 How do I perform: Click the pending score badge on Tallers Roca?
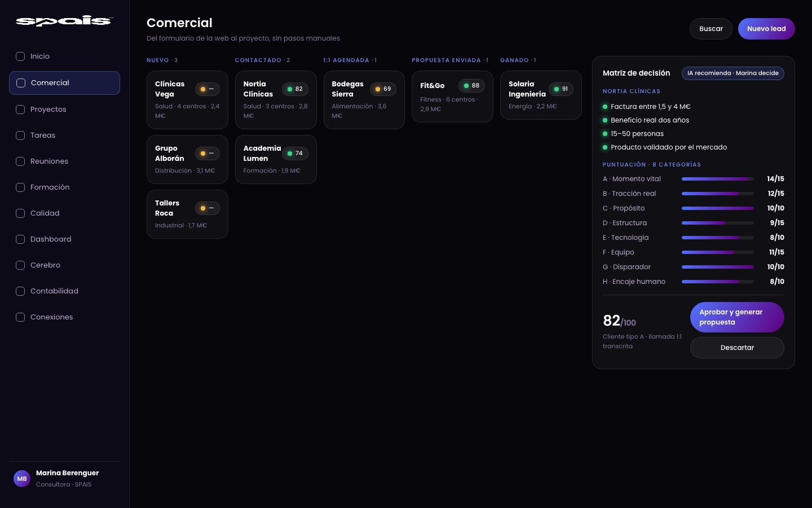click(x=208, y=208)
